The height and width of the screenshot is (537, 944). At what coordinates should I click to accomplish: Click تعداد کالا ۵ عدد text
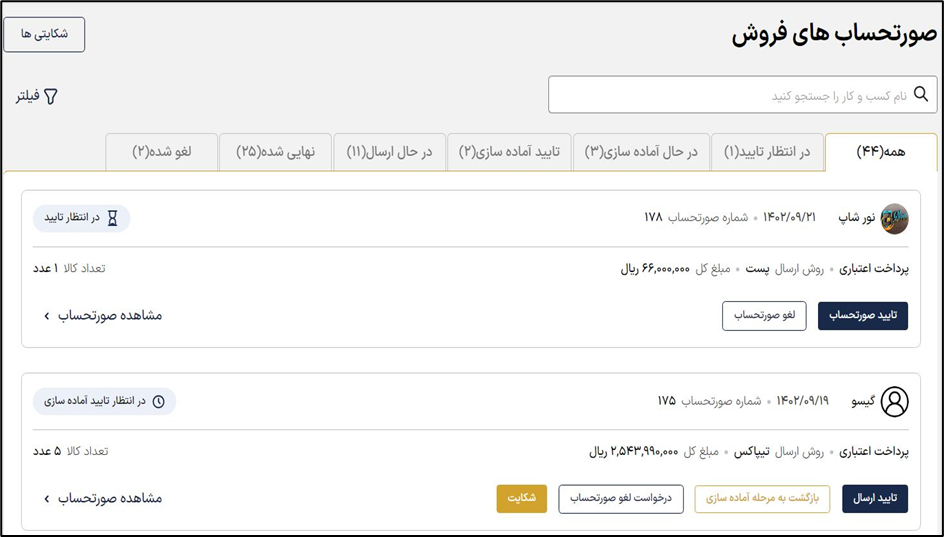coord(70,452)
